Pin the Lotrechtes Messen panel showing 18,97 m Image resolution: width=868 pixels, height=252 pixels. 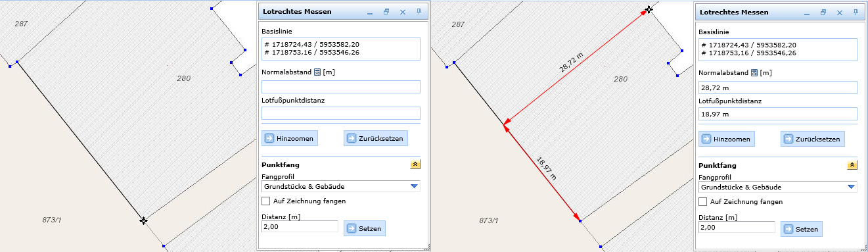coord(856,12)
